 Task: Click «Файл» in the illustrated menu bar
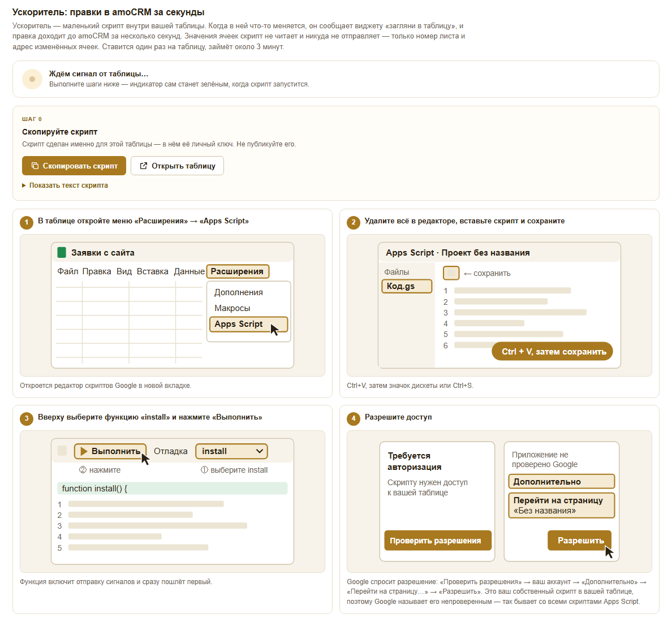(68, 271)
